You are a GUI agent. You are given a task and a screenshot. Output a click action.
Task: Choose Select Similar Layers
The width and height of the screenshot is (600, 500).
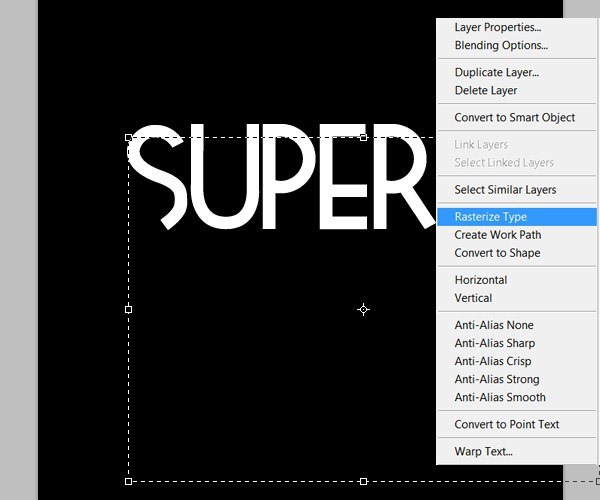point(505,189)
